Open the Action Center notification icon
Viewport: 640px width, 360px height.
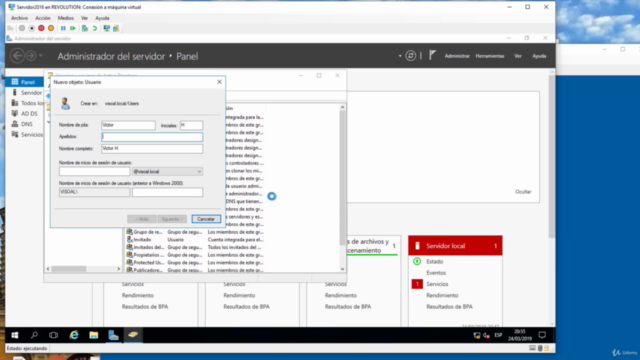click(542, 335)
